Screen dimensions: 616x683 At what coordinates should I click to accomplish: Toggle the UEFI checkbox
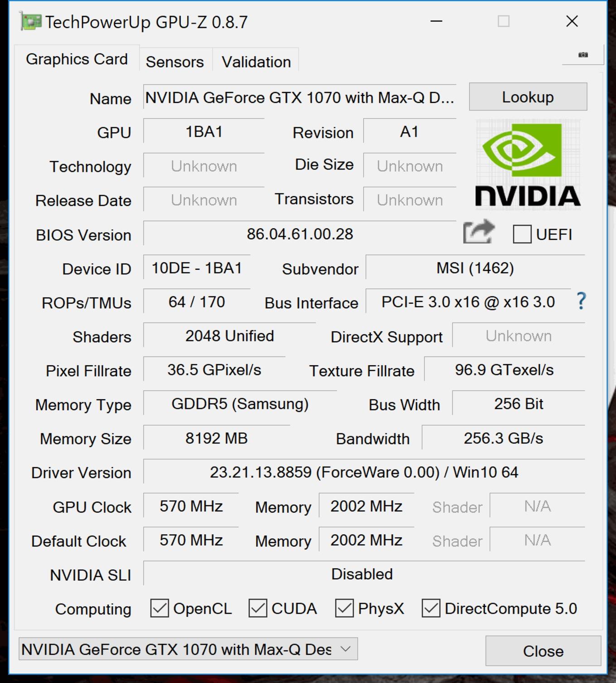(x=522, y=234)
